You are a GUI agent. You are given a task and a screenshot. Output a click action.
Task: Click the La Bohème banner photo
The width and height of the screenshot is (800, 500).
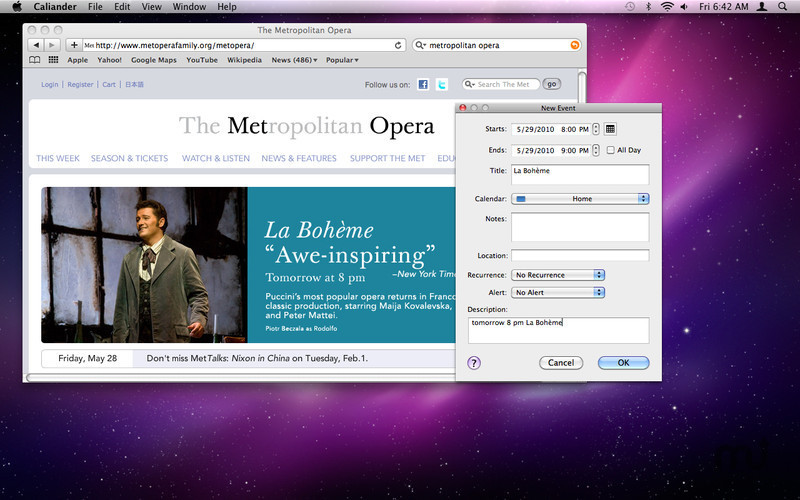[144, 265]
